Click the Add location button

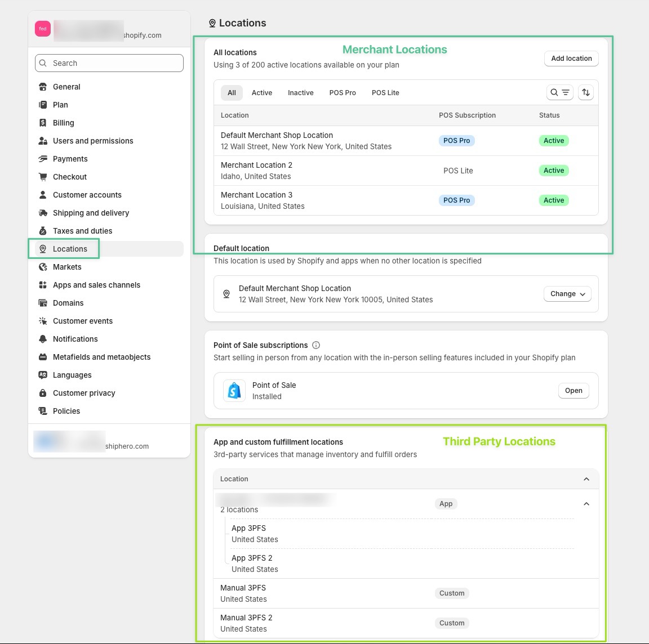click(x=571, y=59)
